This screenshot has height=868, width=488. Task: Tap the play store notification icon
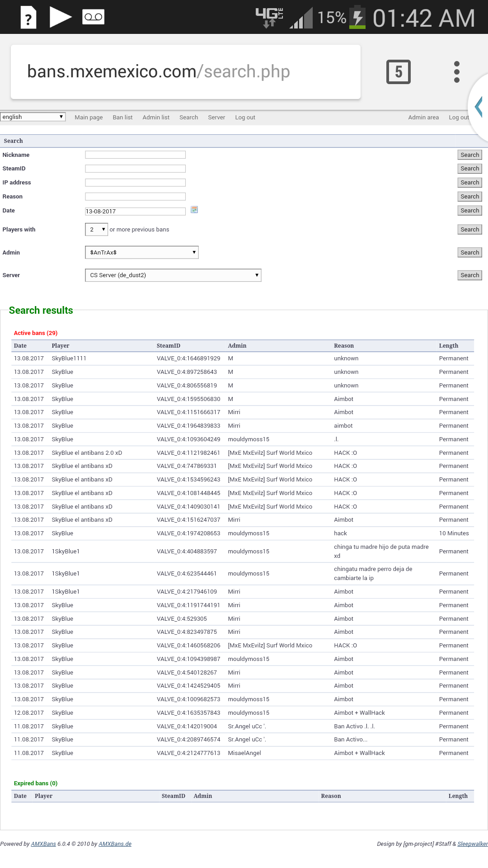click(61, 17)
